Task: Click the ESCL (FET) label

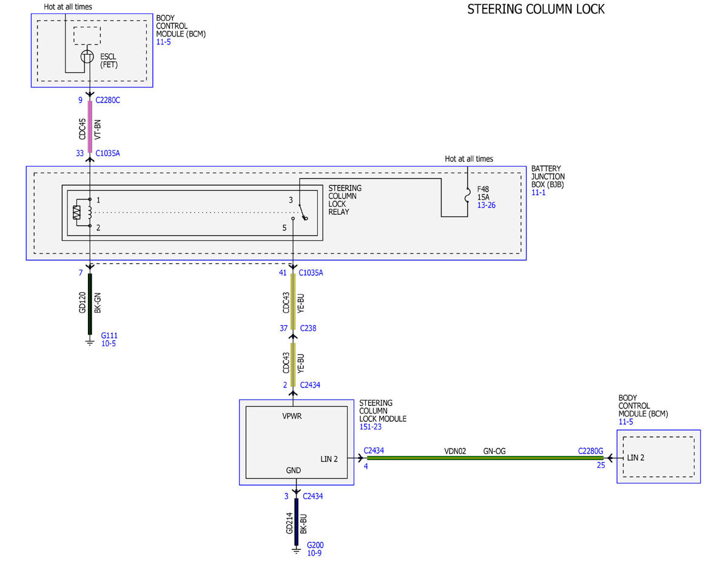Action: [x=109, y=60]
